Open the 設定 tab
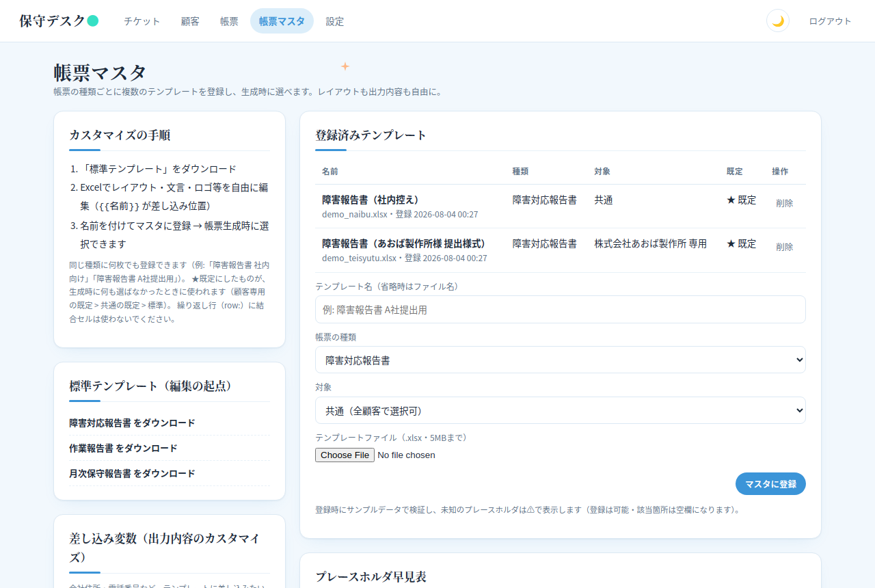 tap(335, 21)
